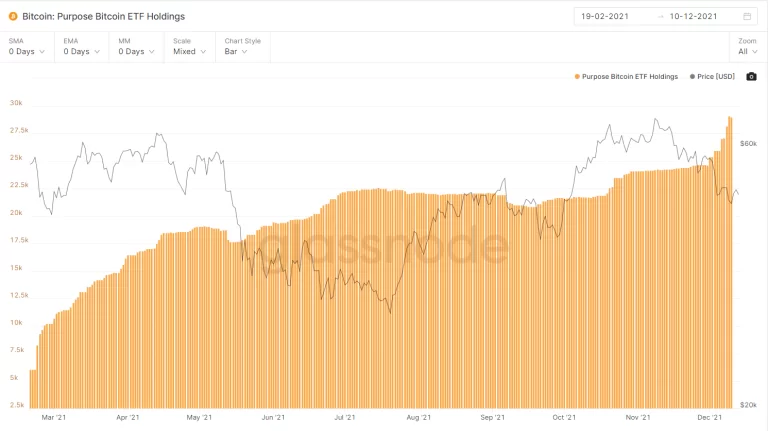Click the Aug '21 x-axis label
The image size is (768, 431).
coord(419,417)
